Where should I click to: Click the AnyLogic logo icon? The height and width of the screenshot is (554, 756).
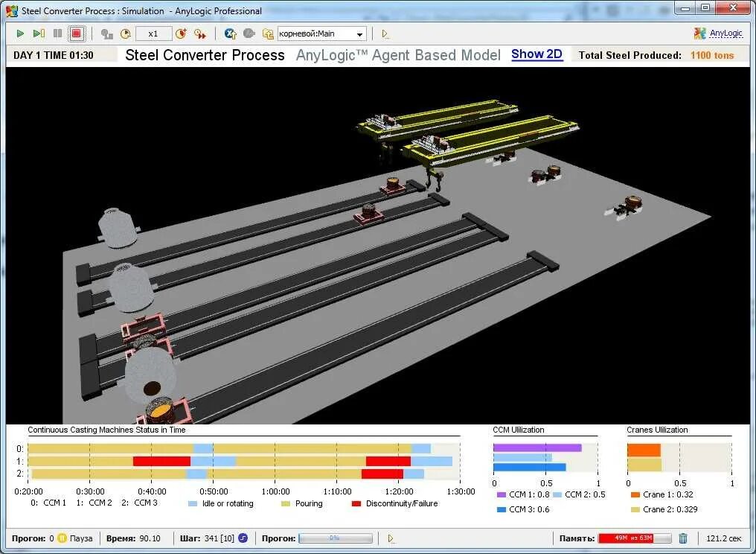pyautogui.click(x=699, y=34)
